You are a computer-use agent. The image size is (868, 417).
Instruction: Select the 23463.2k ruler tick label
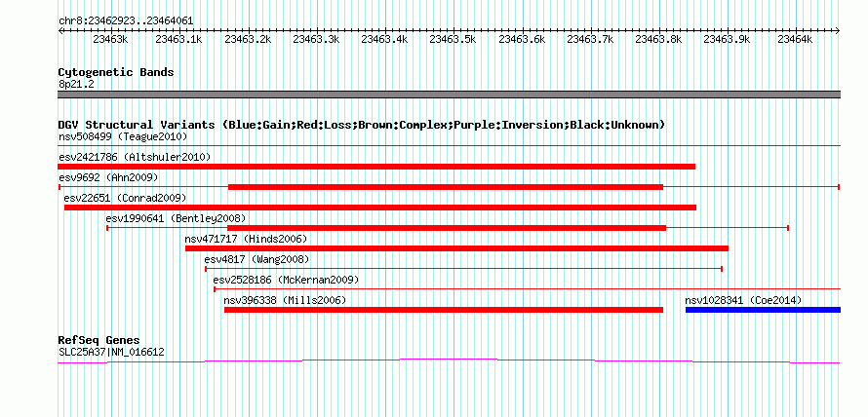click(248, 39)
